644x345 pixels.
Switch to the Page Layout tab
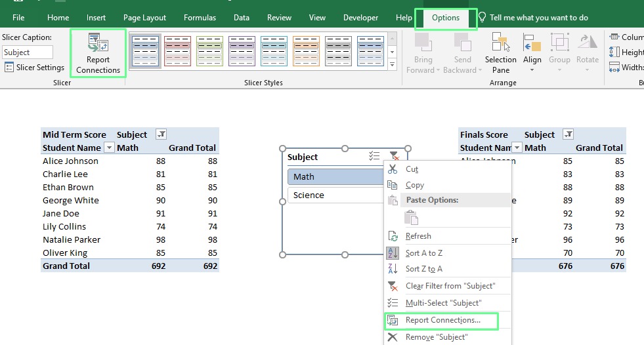pyautogui.click(x=144, y=18)
